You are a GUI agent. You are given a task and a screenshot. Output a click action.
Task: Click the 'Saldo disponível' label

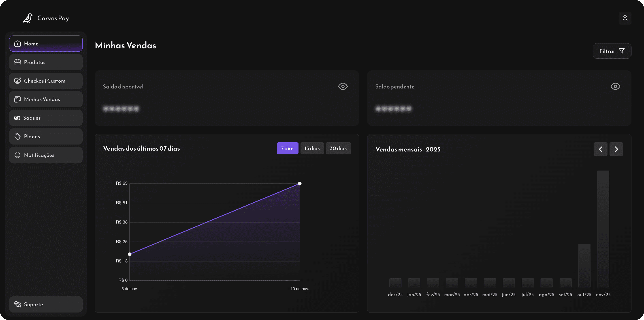pos(123,87)
